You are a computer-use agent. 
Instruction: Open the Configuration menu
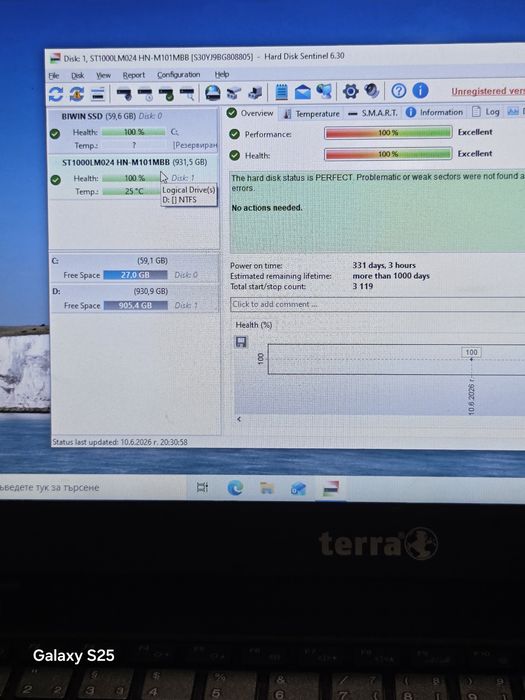pyautogui.click(x=179, y=75)
